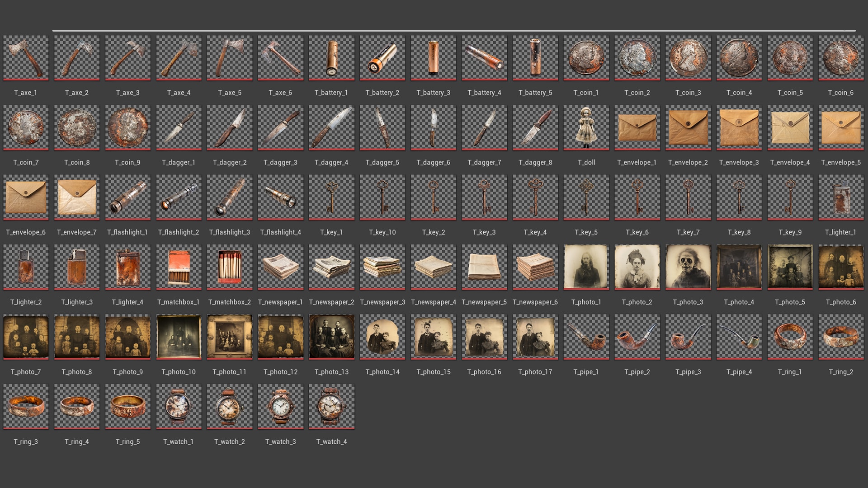Select the T_newspaper_6 texture
Image resolution: width=868 pixels, height=488 pixels.
[x=535, y=267]
